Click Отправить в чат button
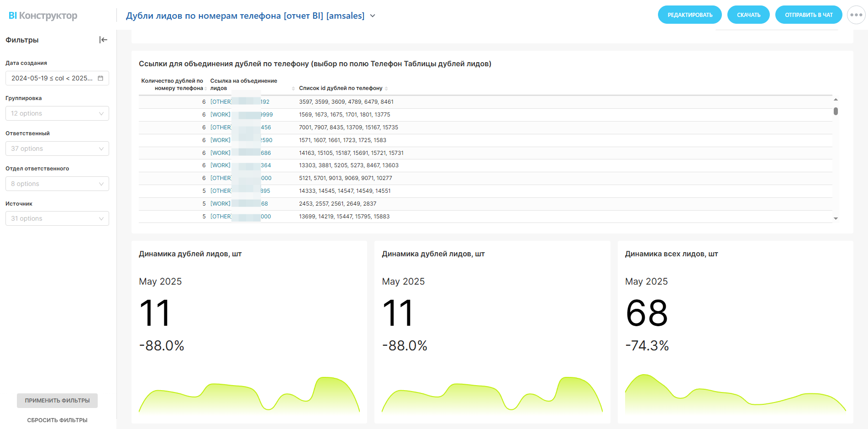 [x=809, y=15]
